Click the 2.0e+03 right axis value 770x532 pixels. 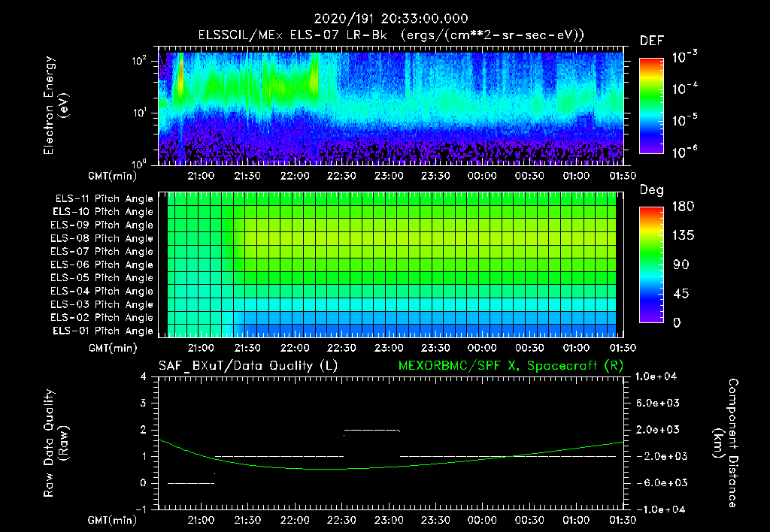[x=657, y=430]
